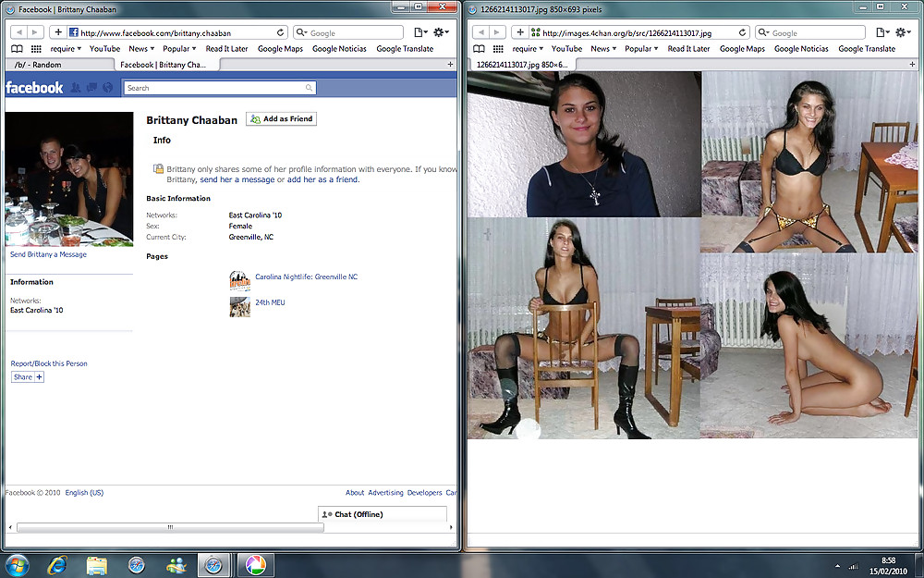
Task: Open the "Carolina Nightlife: Greenville NC" page link
Action: [x=305, y=276]
